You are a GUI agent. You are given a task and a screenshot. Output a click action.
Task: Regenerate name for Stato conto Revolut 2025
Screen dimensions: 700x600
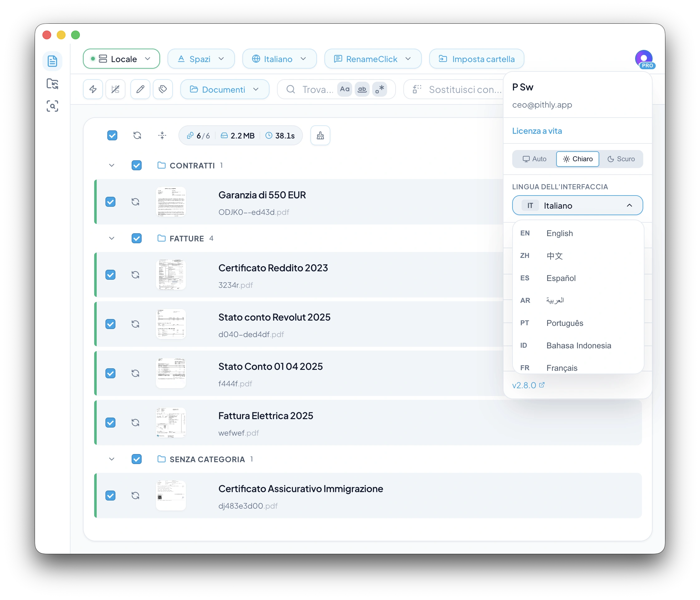coord(135,324)
